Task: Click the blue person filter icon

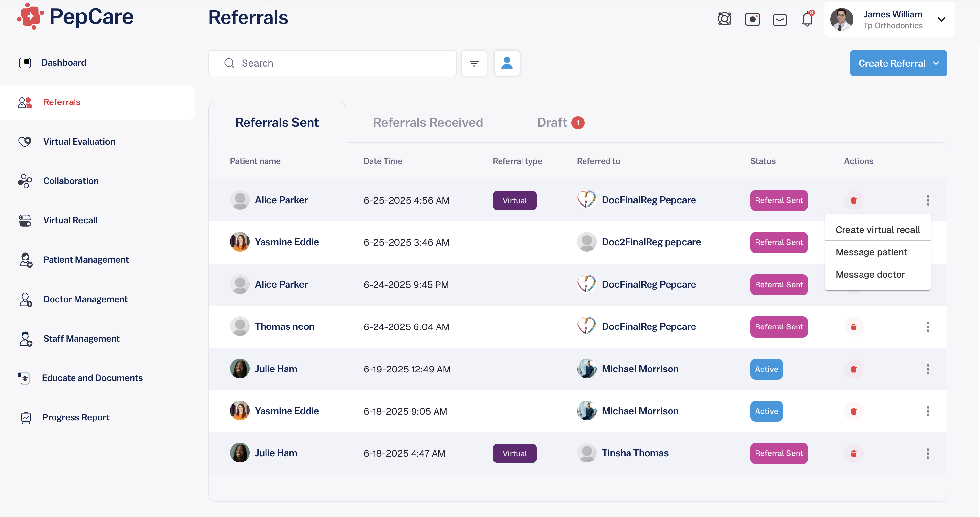Action: coord(507,63)
